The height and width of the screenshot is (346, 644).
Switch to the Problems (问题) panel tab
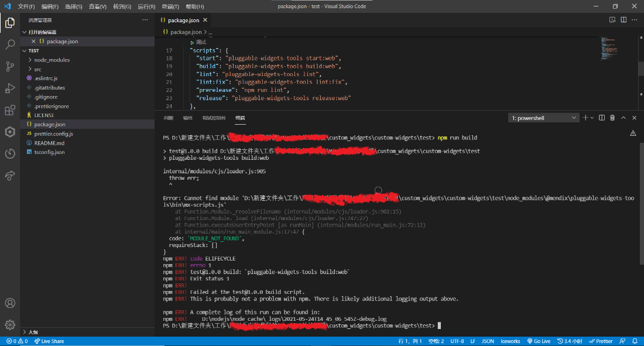tap(169, 118)
